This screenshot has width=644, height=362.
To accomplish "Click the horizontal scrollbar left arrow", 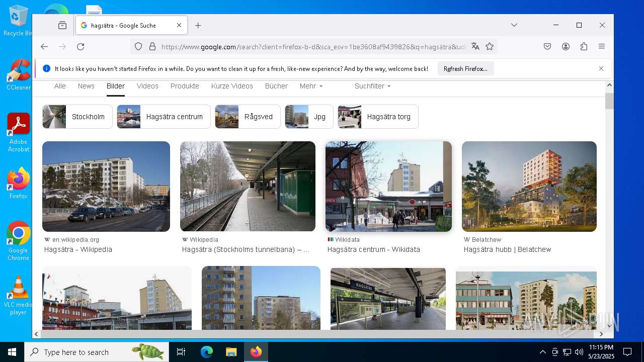I will pos(36,334).
